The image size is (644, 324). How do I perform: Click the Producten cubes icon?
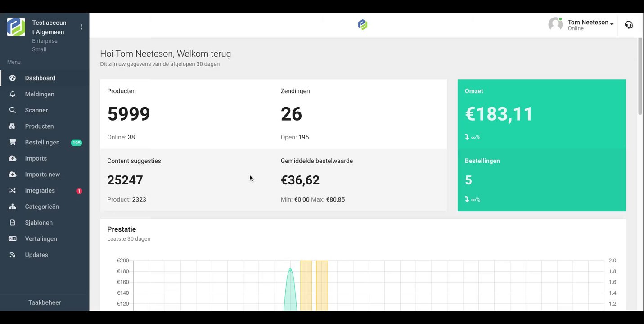click(x=13, y=126)
